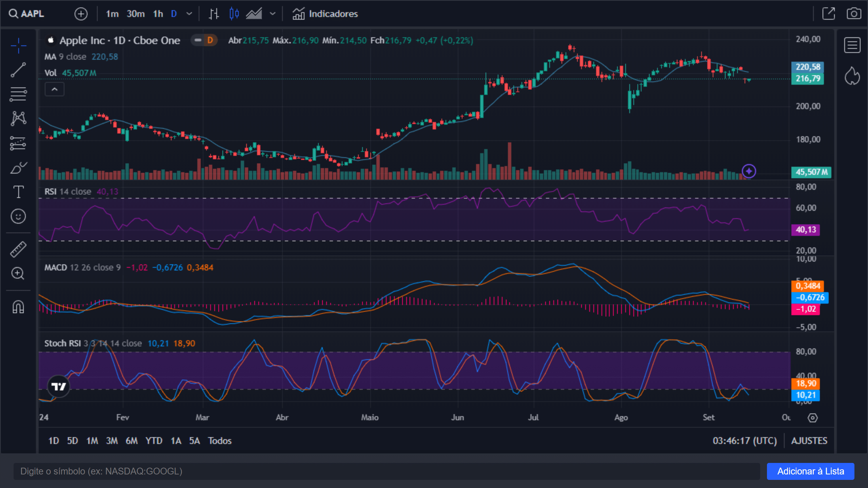Click the -1,02 histogram value label
This screenshot has width=868, height=488.
tap(806, 309)
